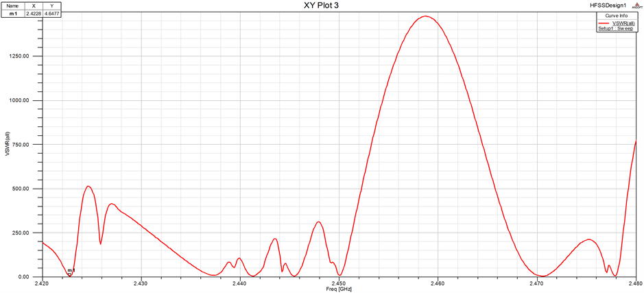Image resolution: width=644 pixels, height=293 pixels.
Task: Click the VSWR(all) curve legend entry
Action: click(x=622, y=23)
